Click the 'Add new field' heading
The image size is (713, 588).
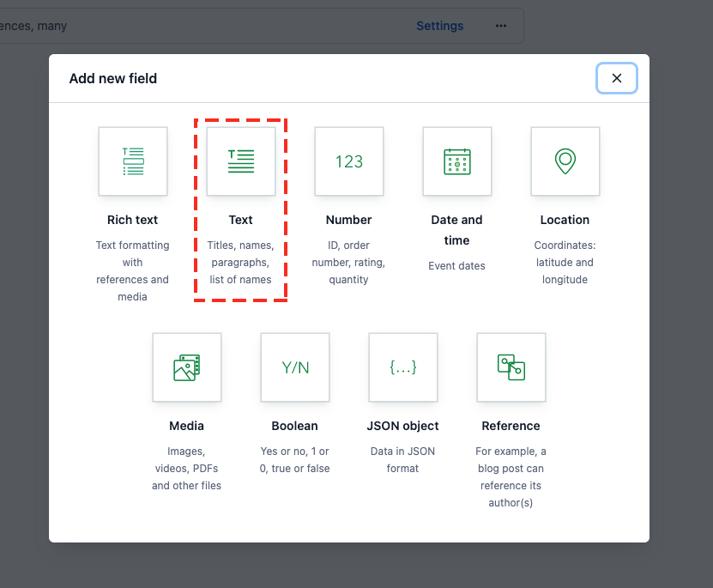pyautogui.click(x=112, y=78)
